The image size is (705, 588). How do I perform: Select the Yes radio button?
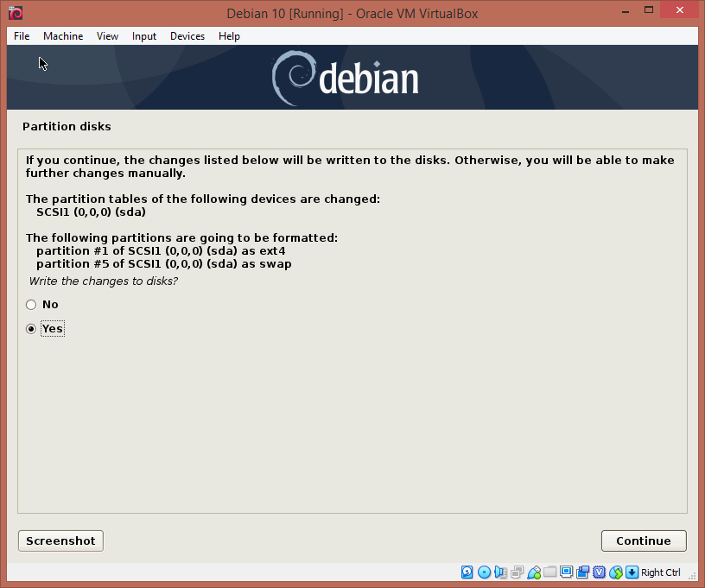click(31, 329)
